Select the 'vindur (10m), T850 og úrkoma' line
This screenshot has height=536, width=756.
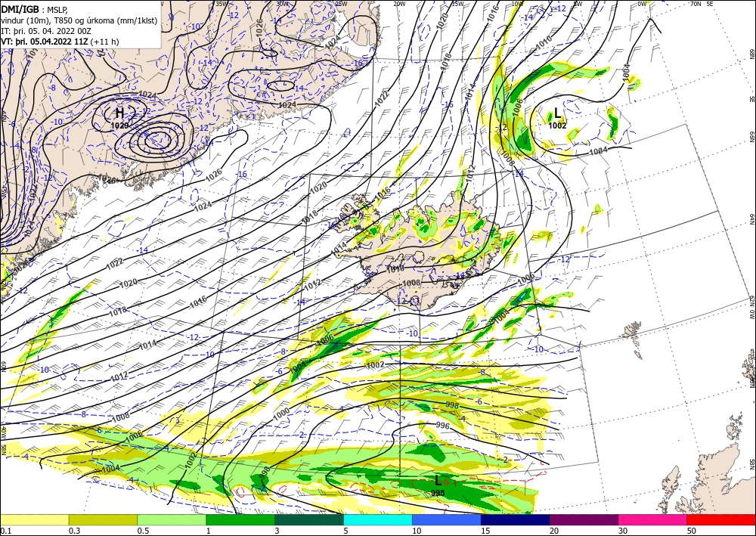click(79, 20)
